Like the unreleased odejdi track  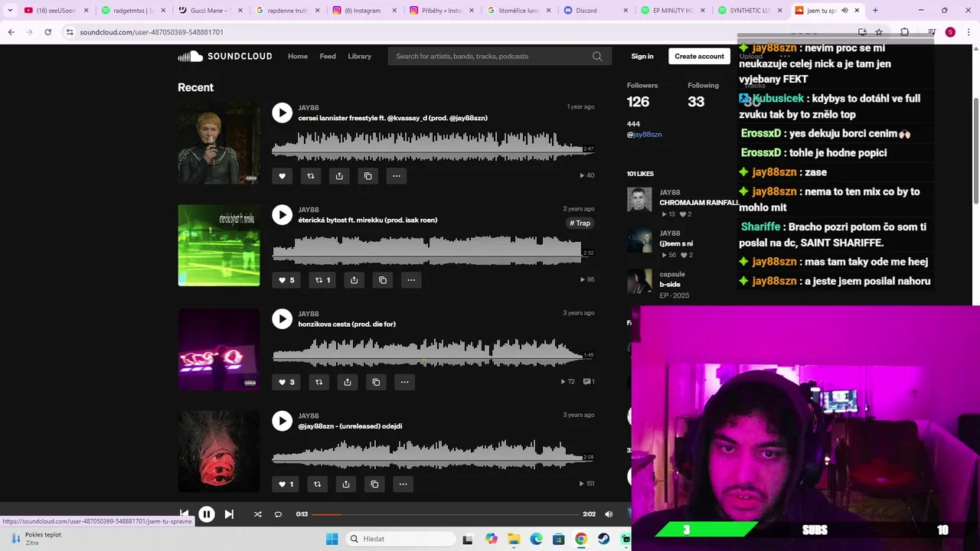pos(286,484)
